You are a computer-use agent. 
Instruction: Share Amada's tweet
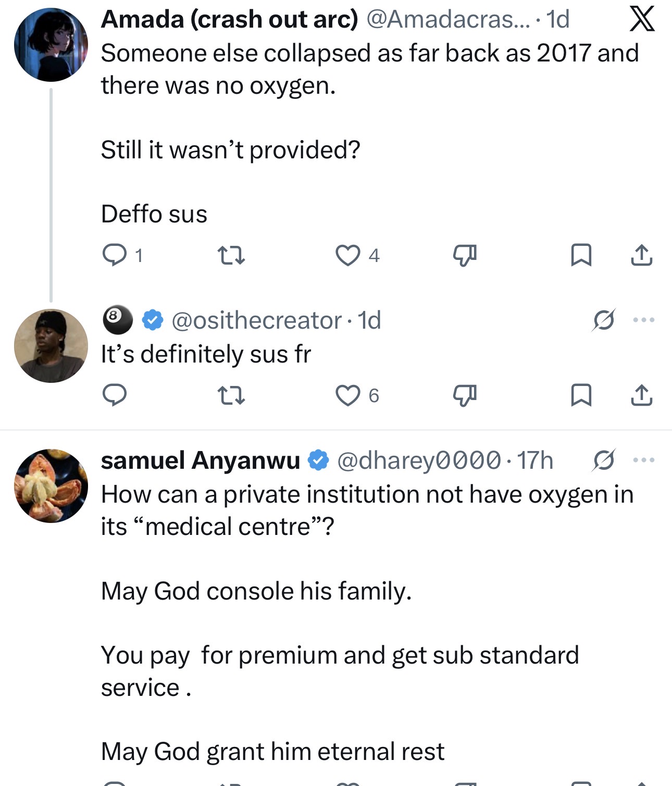pyautogui.click(x=641, y=255)
